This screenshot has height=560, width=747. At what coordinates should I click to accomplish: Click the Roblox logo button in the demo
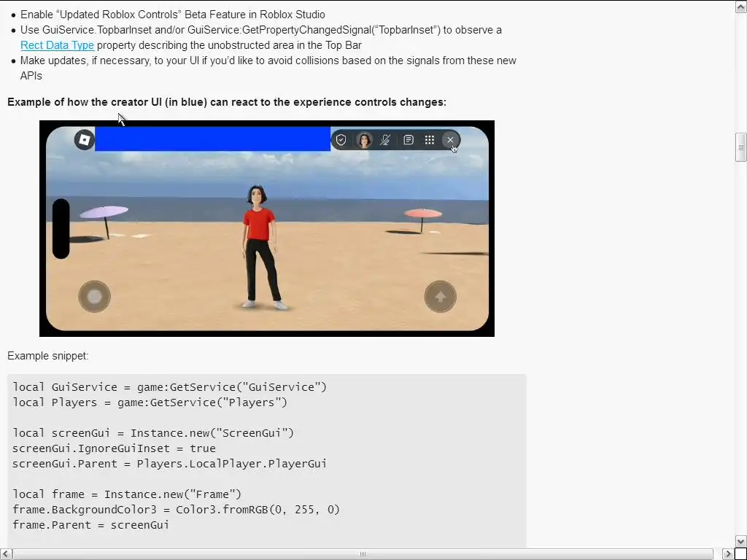(85, 139)
